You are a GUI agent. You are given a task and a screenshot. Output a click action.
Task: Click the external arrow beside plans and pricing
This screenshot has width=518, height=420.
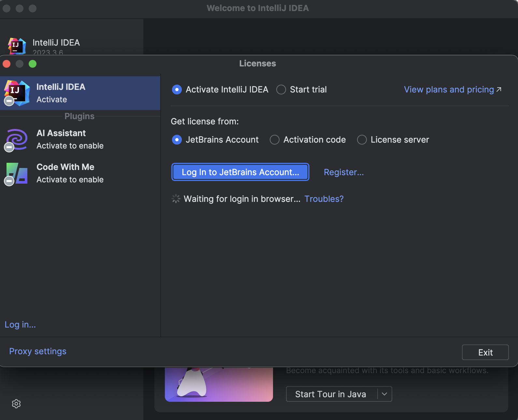(x=499, y=90)
